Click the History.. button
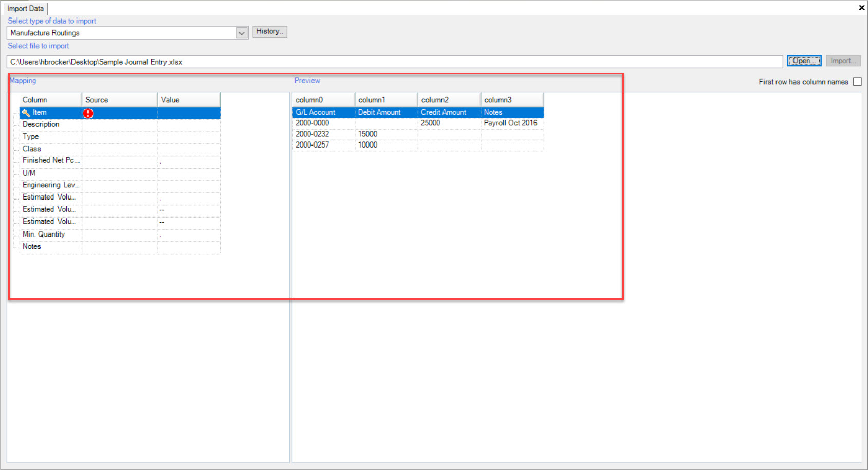 (x=270, y=31)
